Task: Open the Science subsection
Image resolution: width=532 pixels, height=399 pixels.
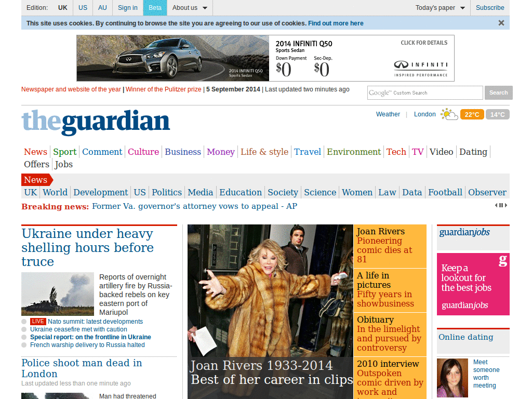Action: (320, 192)
